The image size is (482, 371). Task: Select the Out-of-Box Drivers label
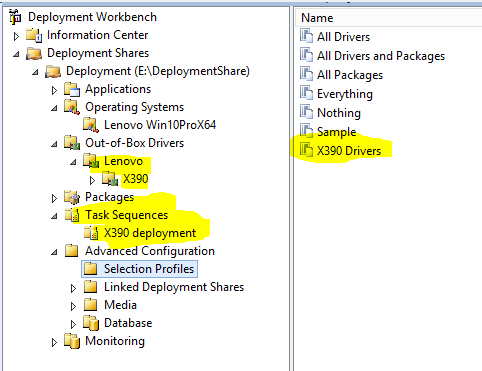tap(135, 143)
